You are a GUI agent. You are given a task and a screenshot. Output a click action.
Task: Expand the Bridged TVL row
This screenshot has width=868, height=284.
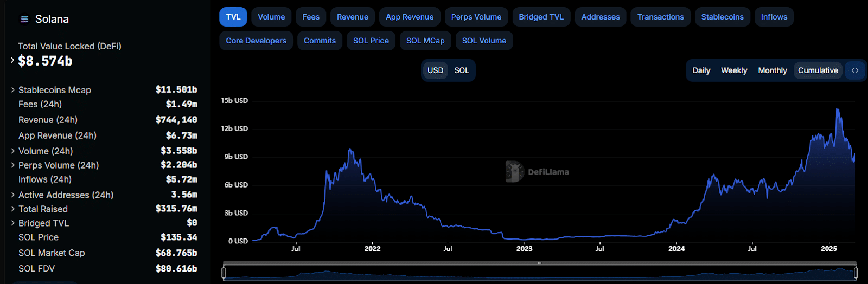coord(12,223)
